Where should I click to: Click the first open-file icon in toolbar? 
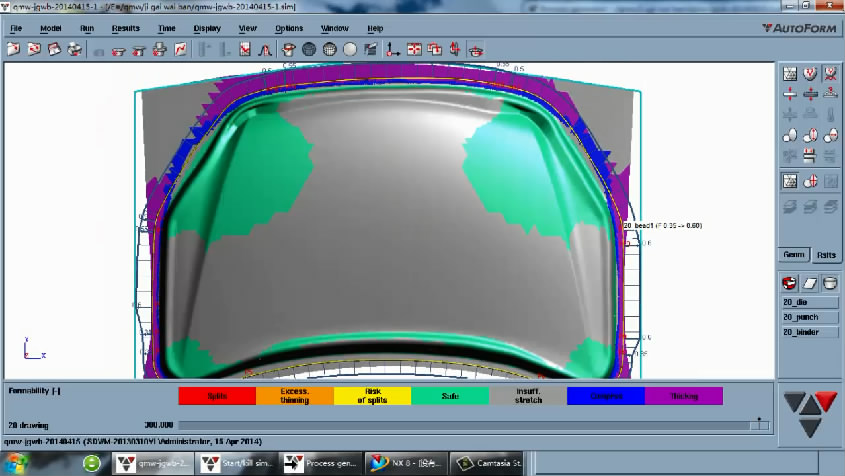click(15, 49)
